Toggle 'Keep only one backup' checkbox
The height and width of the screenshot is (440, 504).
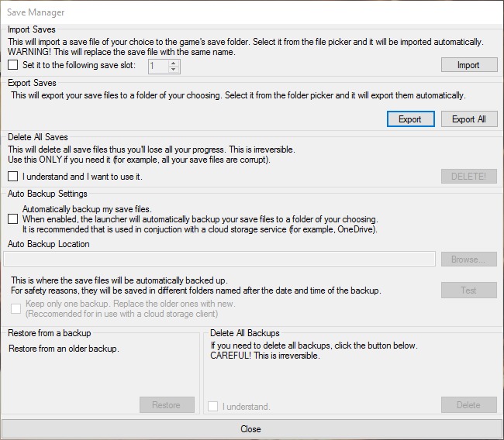[16, 308]
